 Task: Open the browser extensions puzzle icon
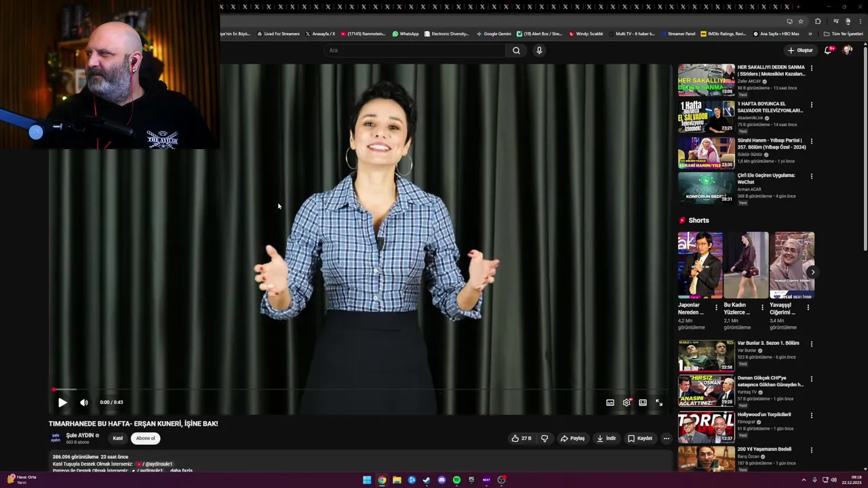click(x=818, y=21)
